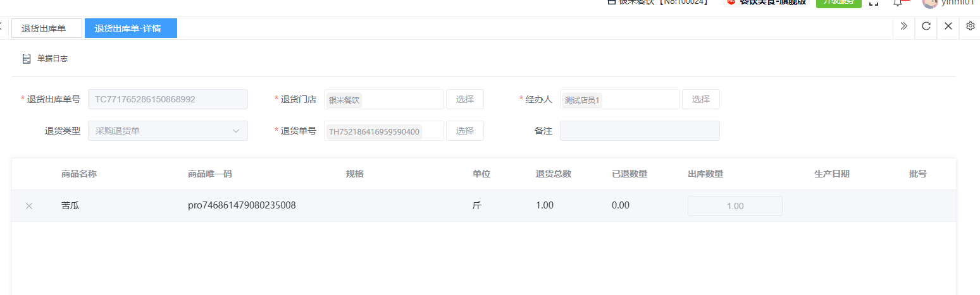Image resolution: width=980 pixels, height=295 pixels.
Task: Click into the 备注 input field
Action: (639, 131)
